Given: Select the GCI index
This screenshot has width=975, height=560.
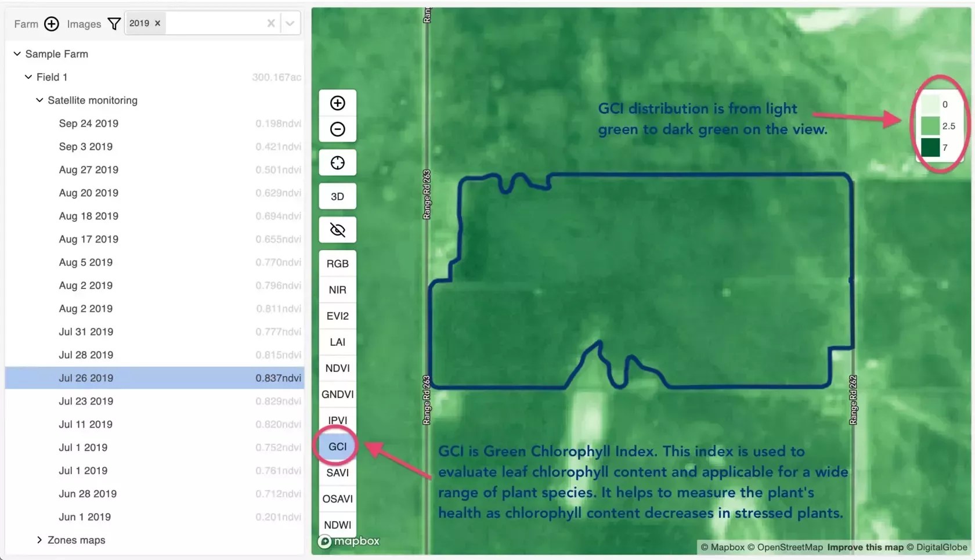Looking at the screenshot, I should [x=337, y=446].
